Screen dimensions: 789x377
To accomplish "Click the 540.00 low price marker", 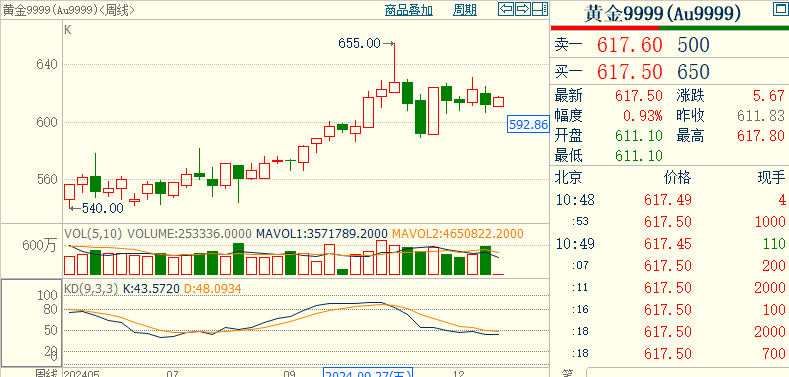I will pyautogui.click(x=103, y=208).
